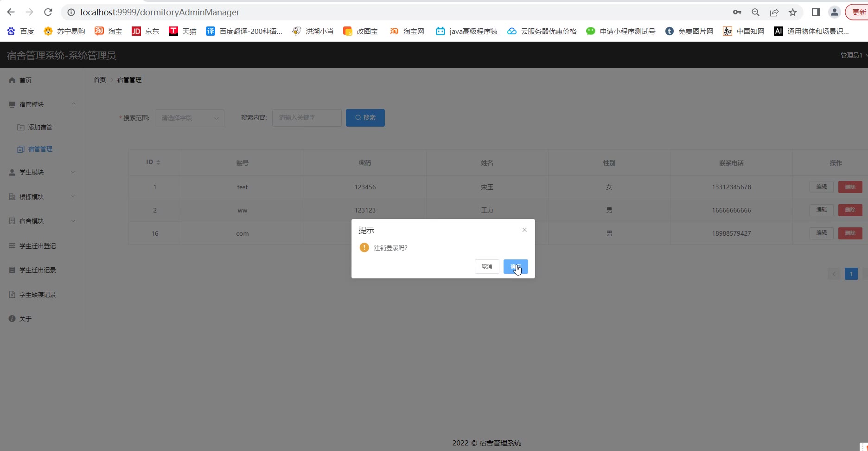Select 宿管管理 in the sidebar
This screenshot has height=451, width=868.
pos(40,149)
